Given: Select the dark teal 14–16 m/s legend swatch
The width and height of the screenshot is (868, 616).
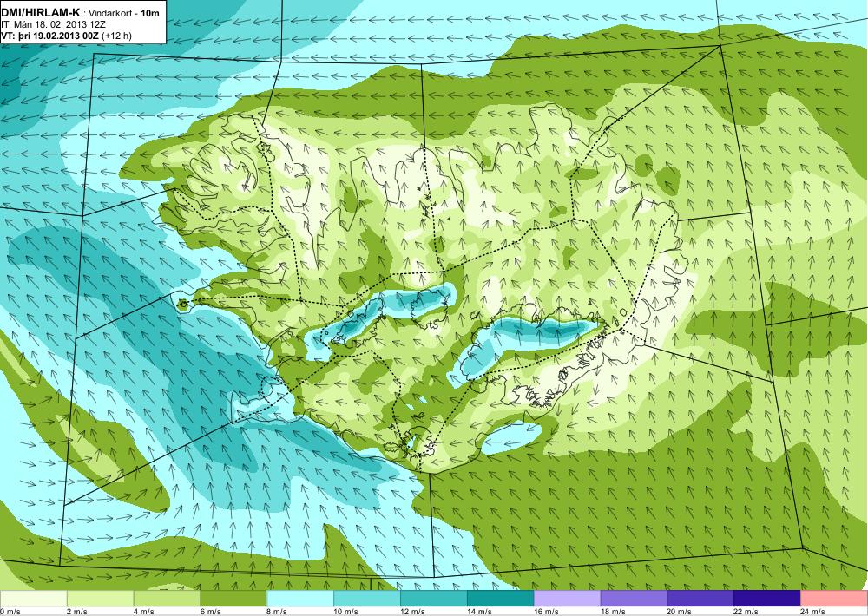Looking at the screenshot, I should click(x=501, y=599).
